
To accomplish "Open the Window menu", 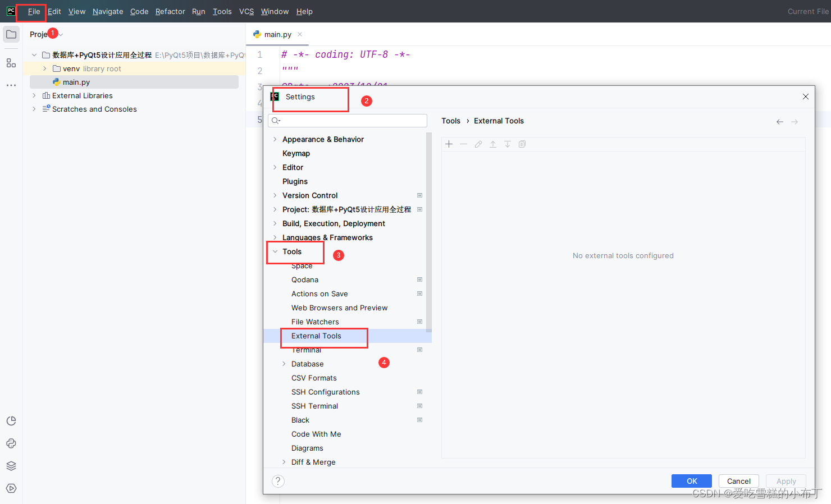I will [275, 11].
